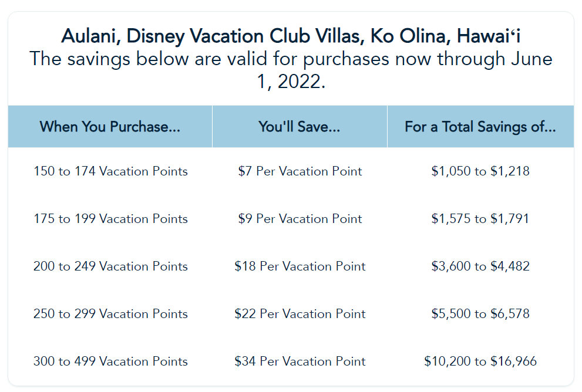Click the $22 Per Vacation Point cell
The image size is (582, 392).
click(x=300, y=314)
